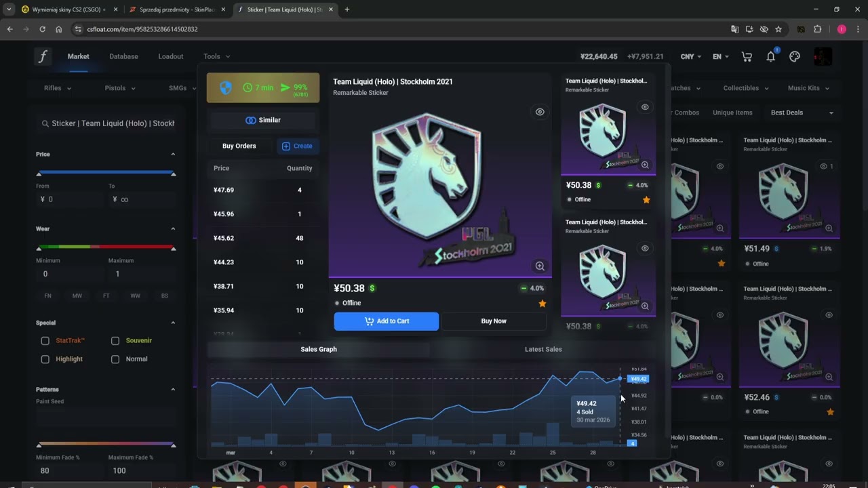This screenshot has height=488, width=868.
Task: Open the shopping cart in the header
Action: (747, 57)
